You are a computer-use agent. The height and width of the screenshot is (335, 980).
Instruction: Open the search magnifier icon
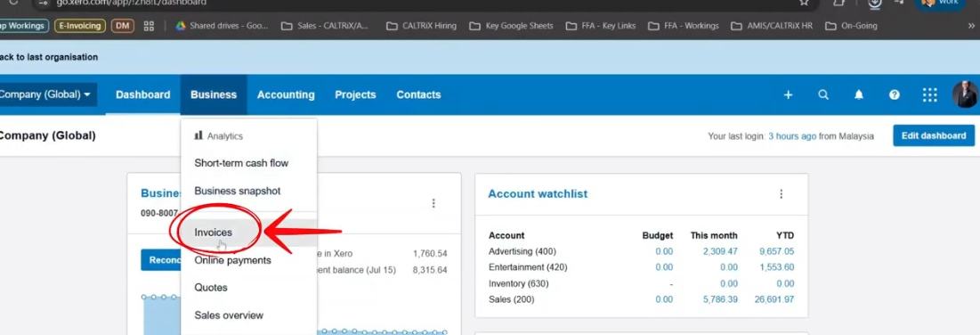(x=823, y=95)
